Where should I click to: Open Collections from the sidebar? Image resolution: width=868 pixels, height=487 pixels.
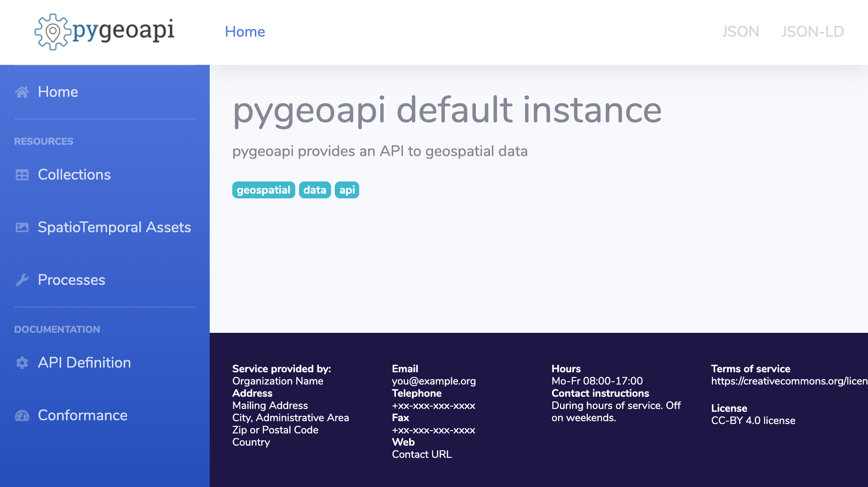coord(74,174)
